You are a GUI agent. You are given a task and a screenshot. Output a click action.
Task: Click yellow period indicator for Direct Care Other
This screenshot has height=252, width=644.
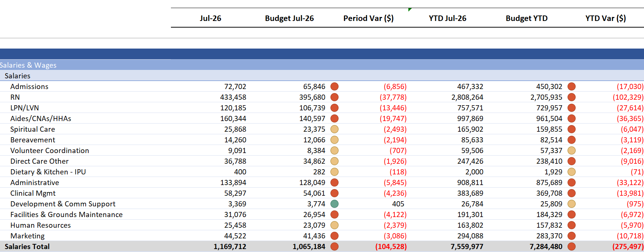[334, 161]
